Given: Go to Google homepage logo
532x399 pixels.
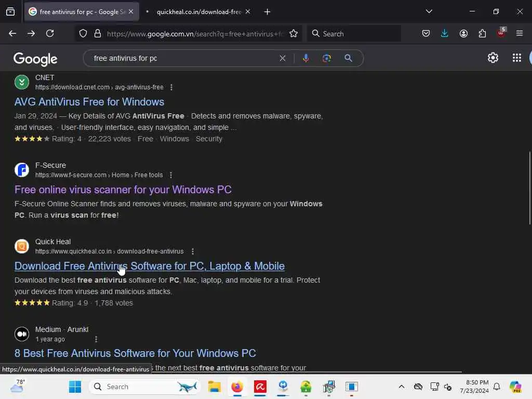Looking at the screenshot, I should (x=35, y=59).
